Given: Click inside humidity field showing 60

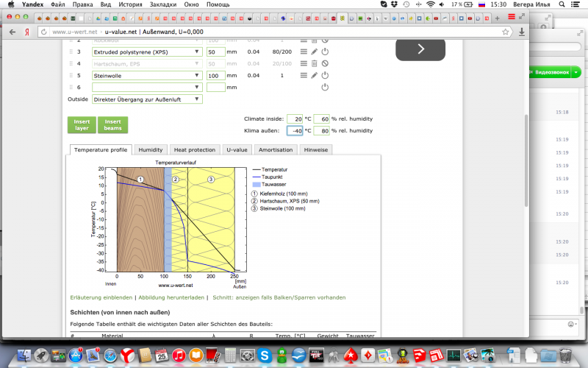Looking at the screenshot, I should [x=321, y=118].
